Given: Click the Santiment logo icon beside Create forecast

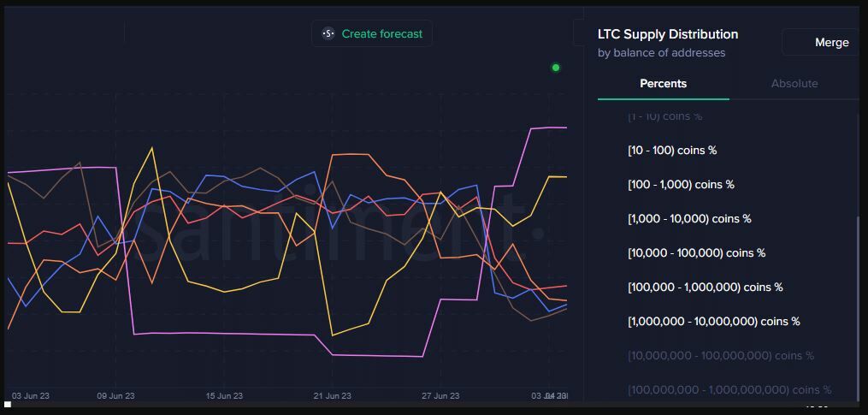Looking at the screenshot, I should click(328, 34).
